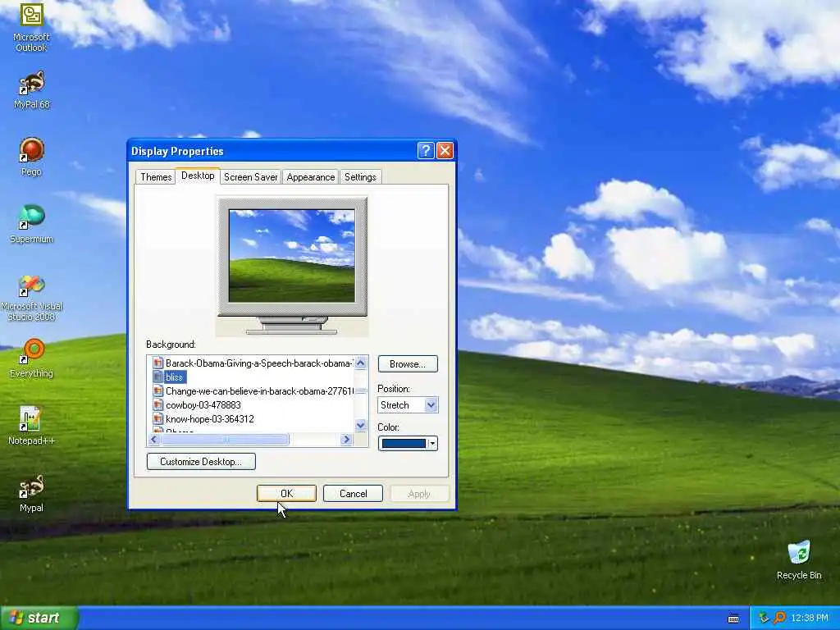This screenshot has width=840, height=630.
Task: Click the image icon beside know-hope-03-364312
Action: coord(157,419)
